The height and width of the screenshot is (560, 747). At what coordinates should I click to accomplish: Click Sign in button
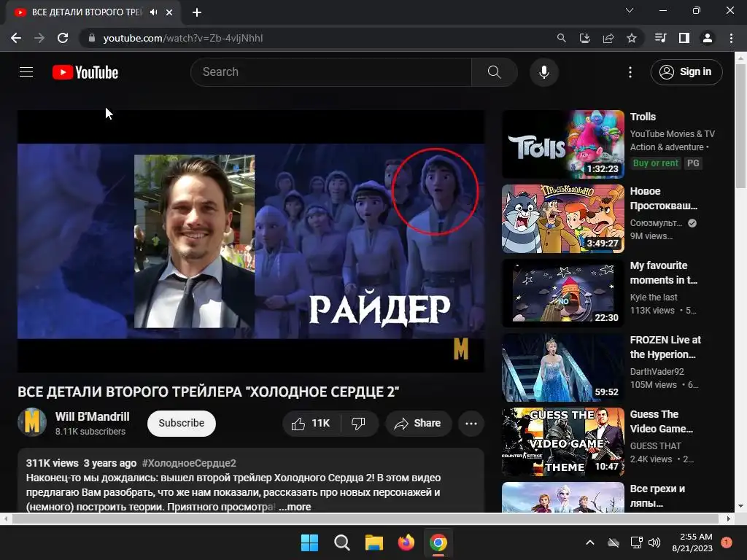(686, 72)
